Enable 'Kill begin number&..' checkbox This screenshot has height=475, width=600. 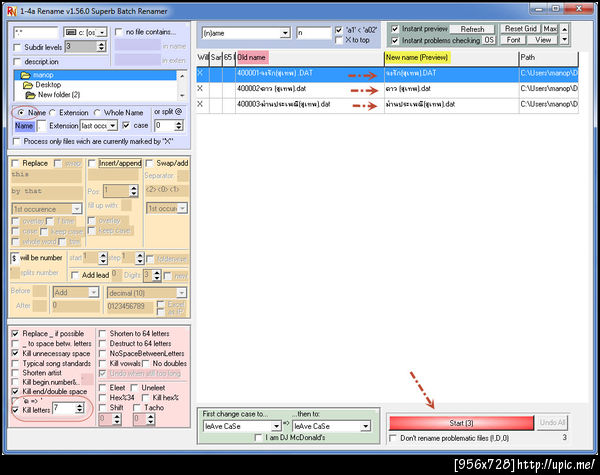[x=15, y=382]
